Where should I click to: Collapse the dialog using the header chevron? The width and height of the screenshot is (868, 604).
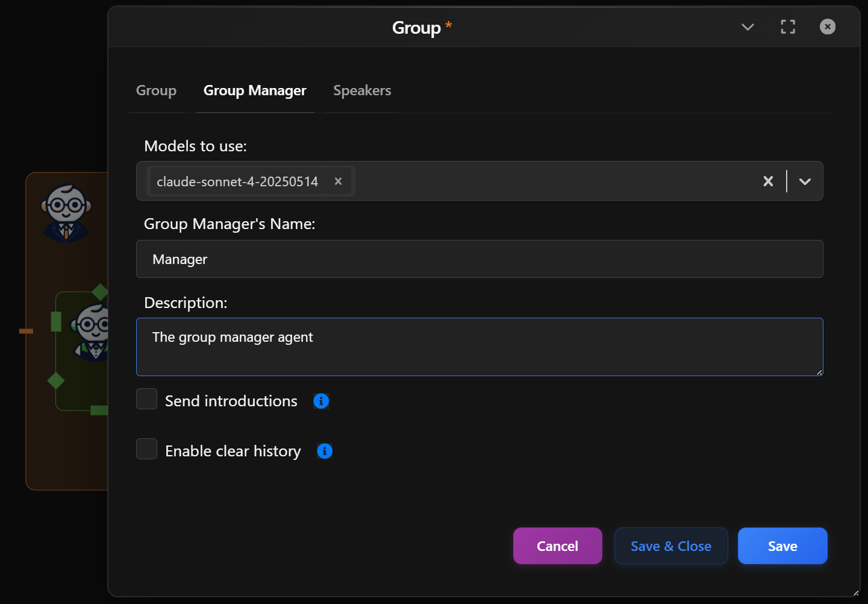pos(748,27)
